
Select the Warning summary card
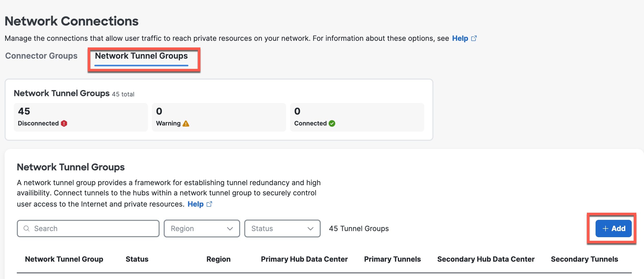coord(219,117)
